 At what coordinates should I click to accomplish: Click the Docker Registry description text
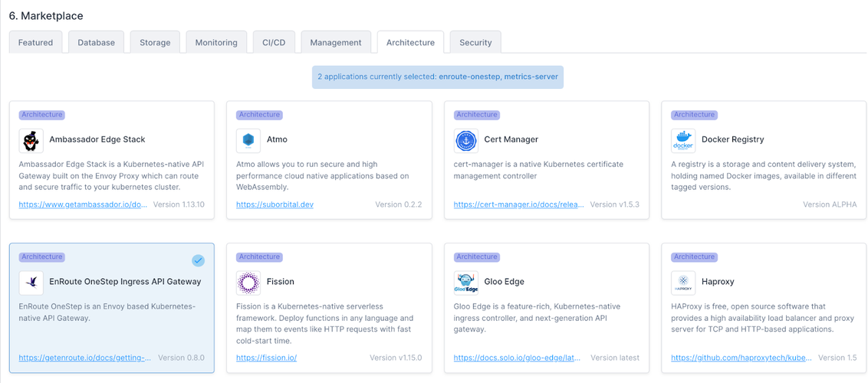click(764, 175)
